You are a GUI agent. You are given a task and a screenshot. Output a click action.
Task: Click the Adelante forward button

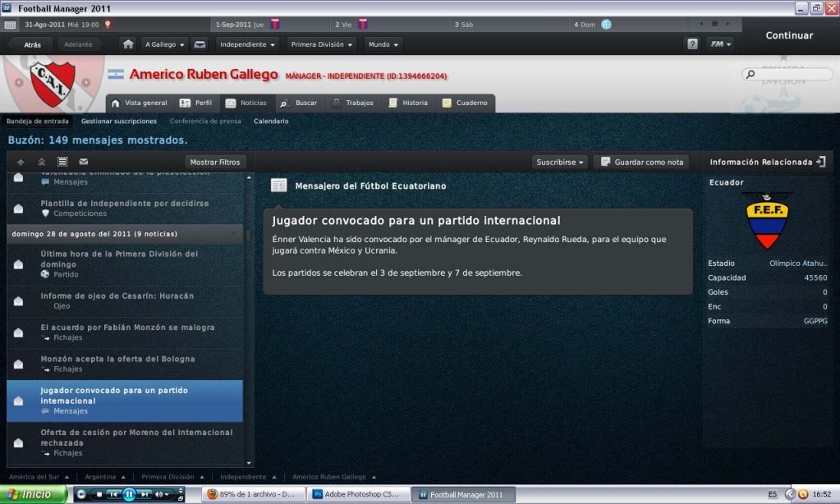click(78, 44)
